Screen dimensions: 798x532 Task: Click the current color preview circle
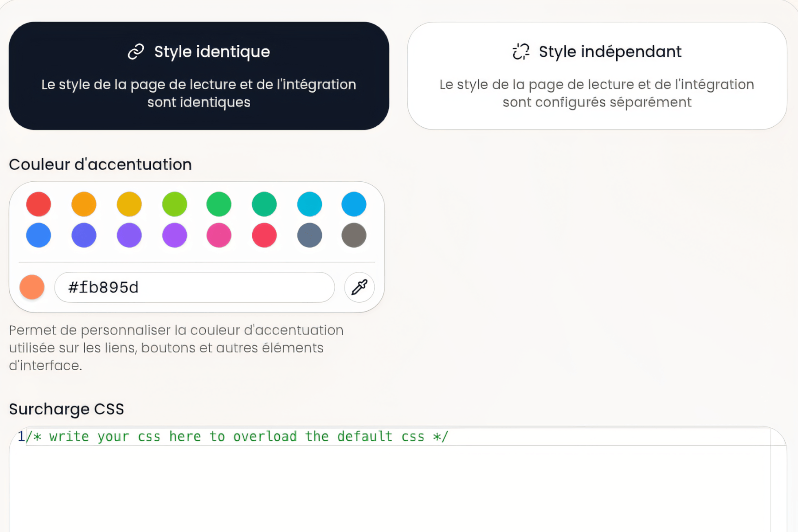point(32,287)
